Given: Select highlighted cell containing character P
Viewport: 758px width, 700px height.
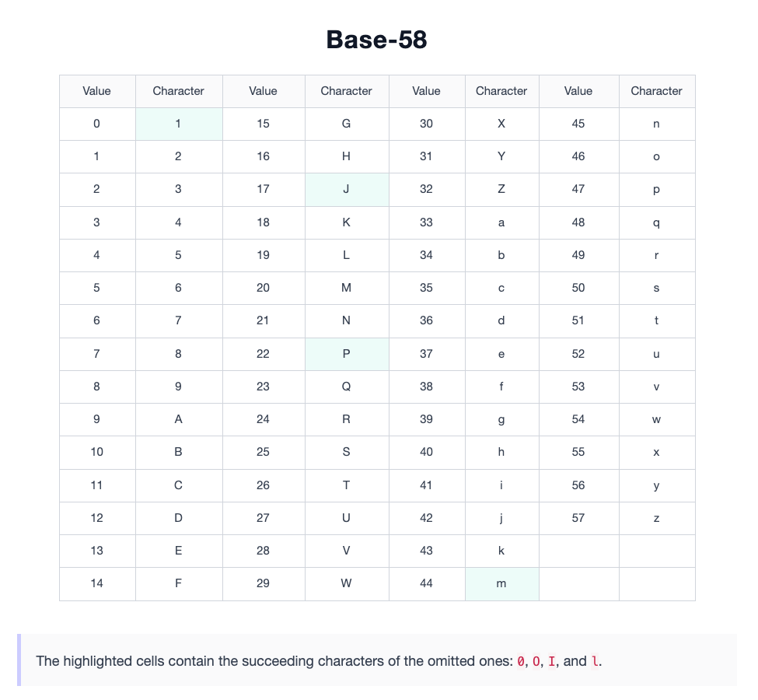Looking at the screenshot, I should tap(347, 354).
